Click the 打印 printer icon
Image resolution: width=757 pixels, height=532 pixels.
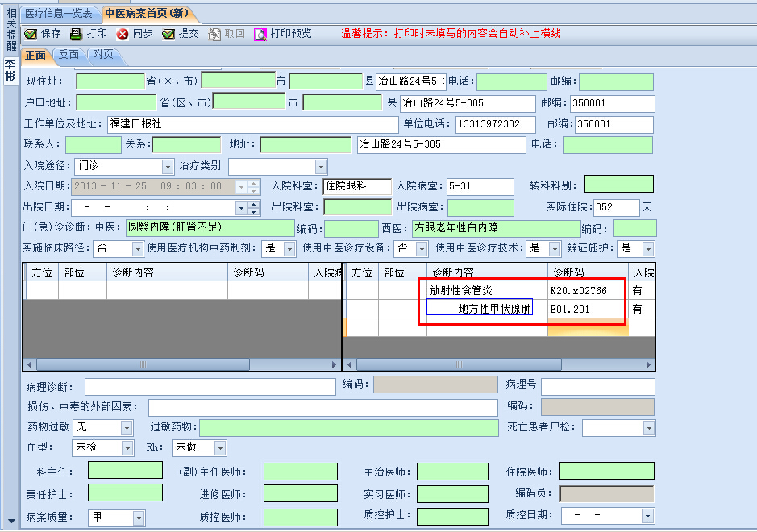(76, 34)
